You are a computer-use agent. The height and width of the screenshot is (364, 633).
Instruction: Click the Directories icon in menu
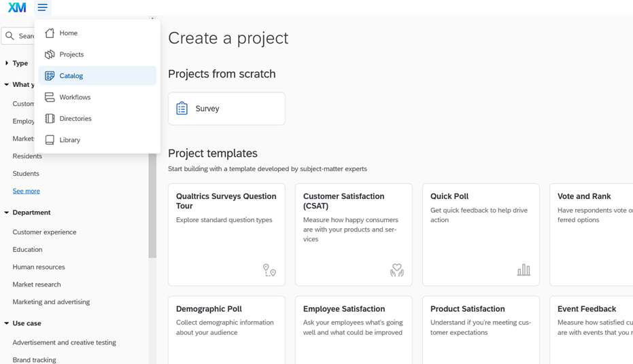[50, 118]
